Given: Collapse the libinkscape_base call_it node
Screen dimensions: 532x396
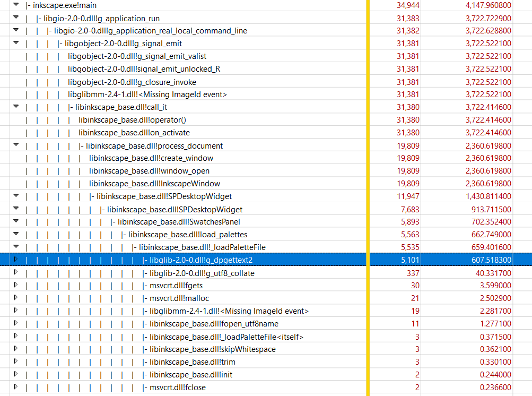Looking at the screenshot, I should pos(16,106).
